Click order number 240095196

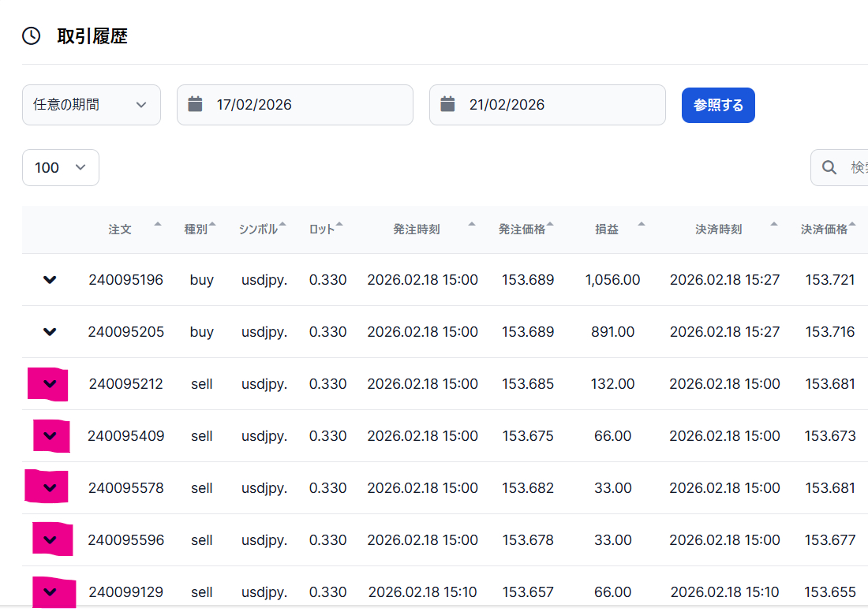(125, 280)
